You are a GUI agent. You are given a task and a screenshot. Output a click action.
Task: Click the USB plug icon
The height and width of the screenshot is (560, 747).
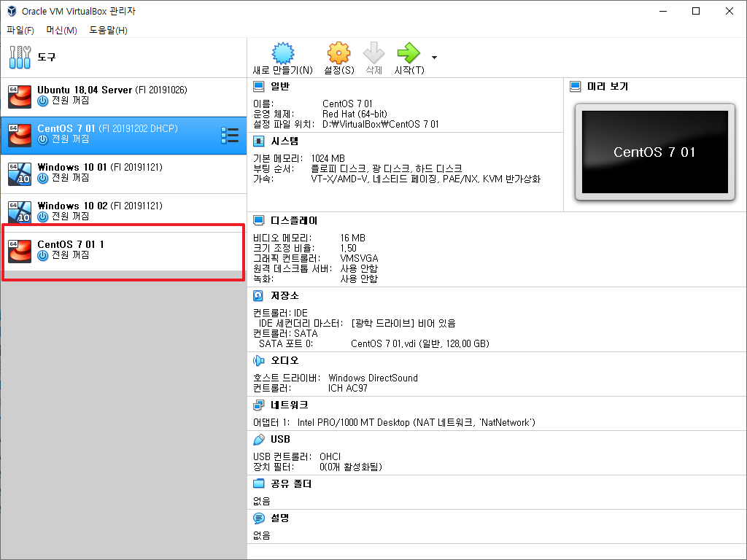coord(258,439)
